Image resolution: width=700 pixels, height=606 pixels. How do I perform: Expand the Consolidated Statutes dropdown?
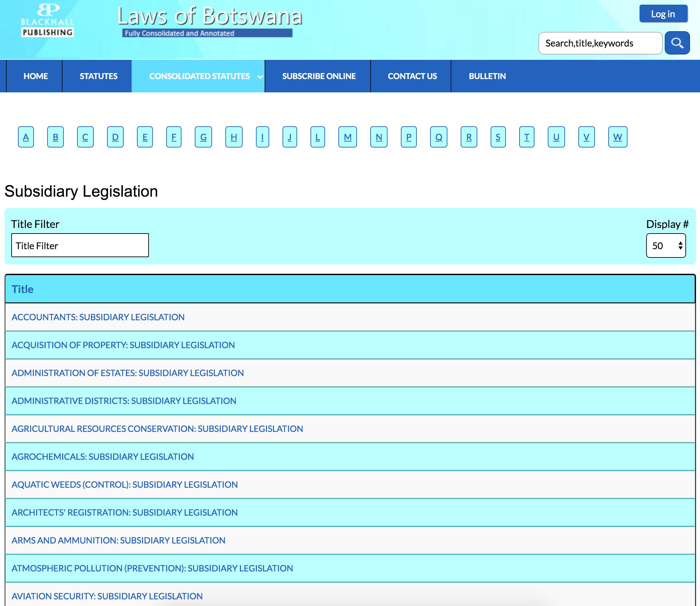[260, 77]
